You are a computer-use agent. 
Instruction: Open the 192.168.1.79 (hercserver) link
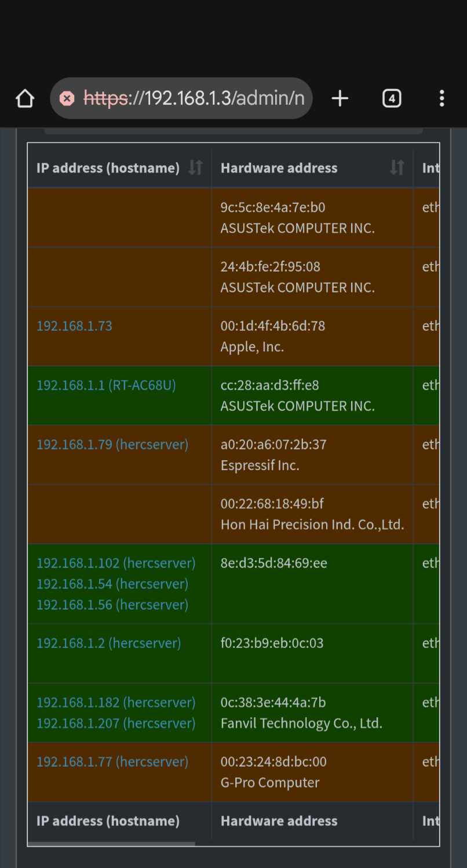pyautogui.click(x=112, y=445)
